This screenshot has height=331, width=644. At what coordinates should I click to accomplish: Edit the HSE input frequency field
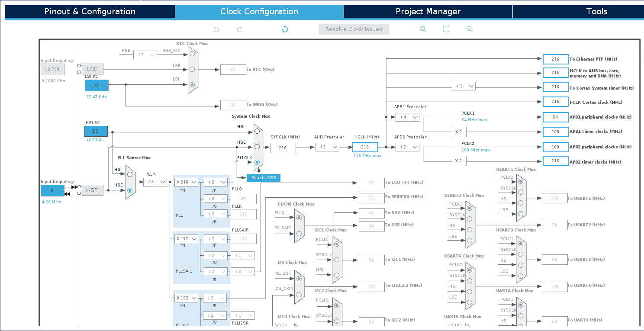[x=52, y=190]
